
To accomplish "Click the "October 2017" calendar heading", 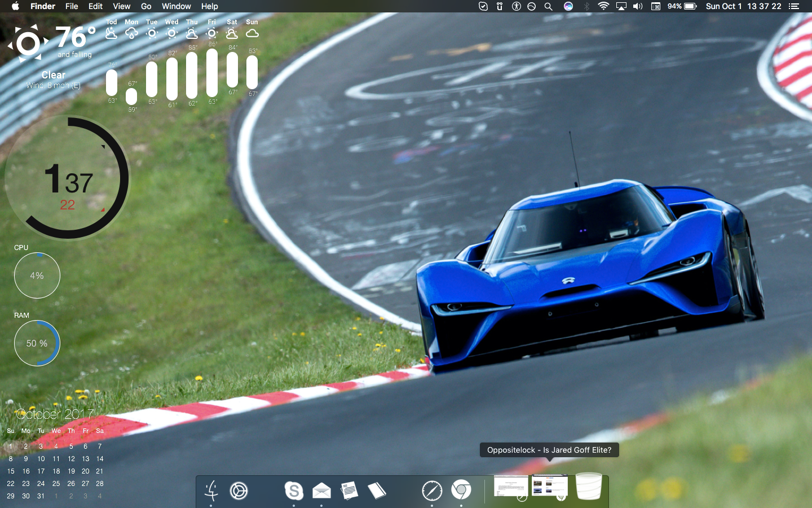I will (x=54, y=414).
